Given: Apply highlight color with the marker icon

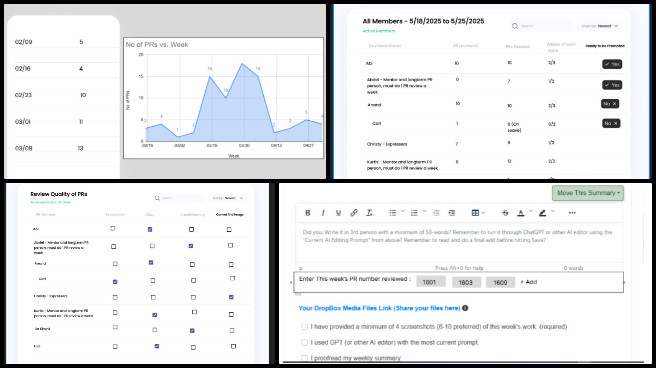Looking at the screenshot, I should tap(542, 213).
